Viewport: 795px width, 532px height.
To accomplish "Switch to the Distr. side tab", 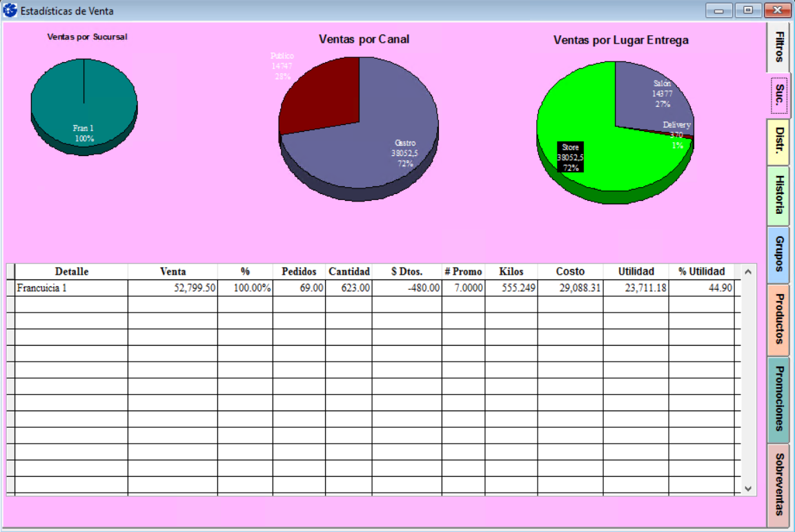I will [778, 141].
